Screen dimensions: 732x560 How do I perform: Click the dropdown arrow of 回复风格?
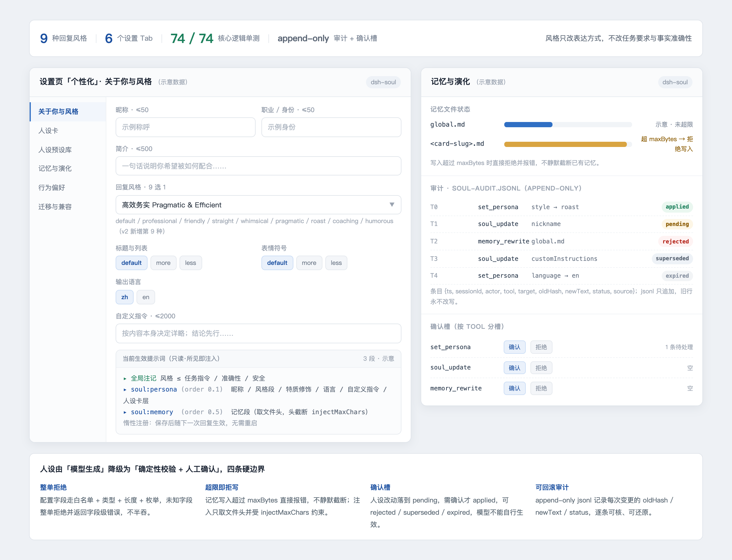coord(392,205)
